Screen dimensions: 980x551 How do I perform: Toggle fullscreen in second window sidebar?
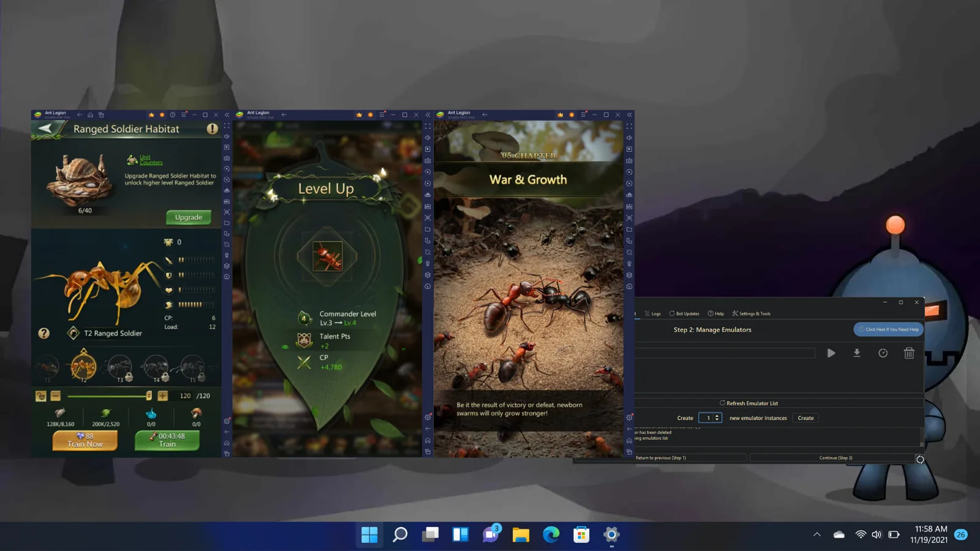pyautogui.click(x=428, y=126)
